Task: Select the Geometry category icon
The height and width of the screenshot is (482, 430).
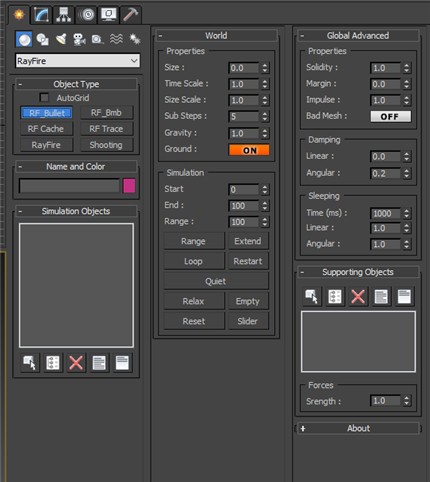Action: tap(24, 39)
